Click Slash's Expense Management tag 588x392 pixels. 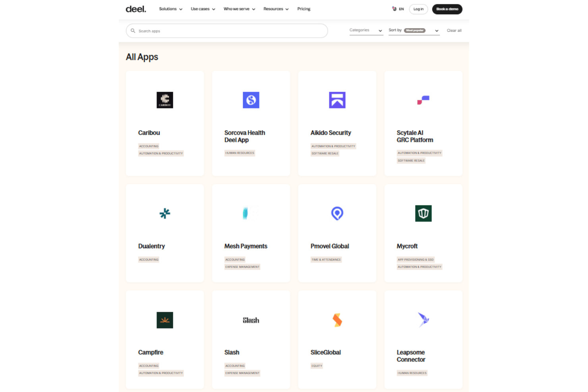pos(242,373)
